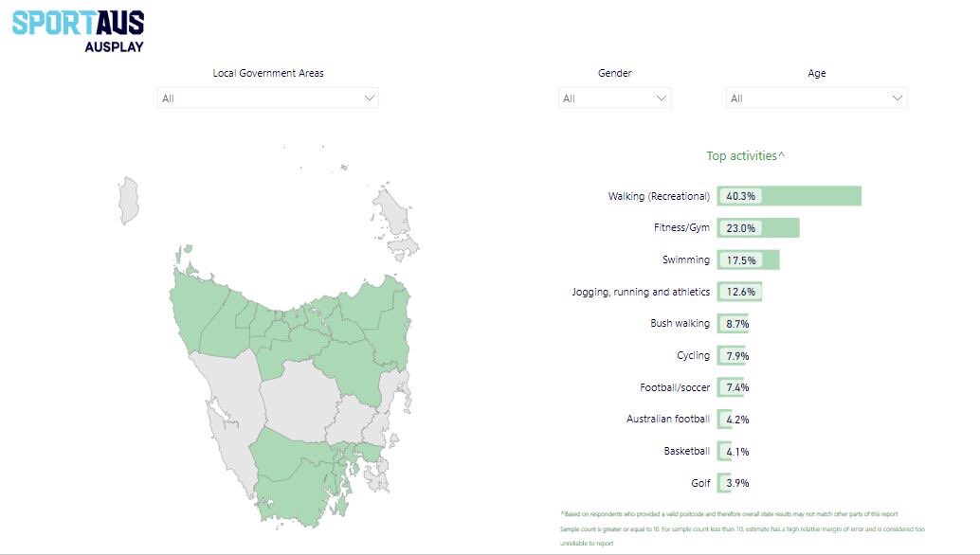Open the Age filter dropdown
Viewport: 980px width, 555px height.
(x=815, y=97)
